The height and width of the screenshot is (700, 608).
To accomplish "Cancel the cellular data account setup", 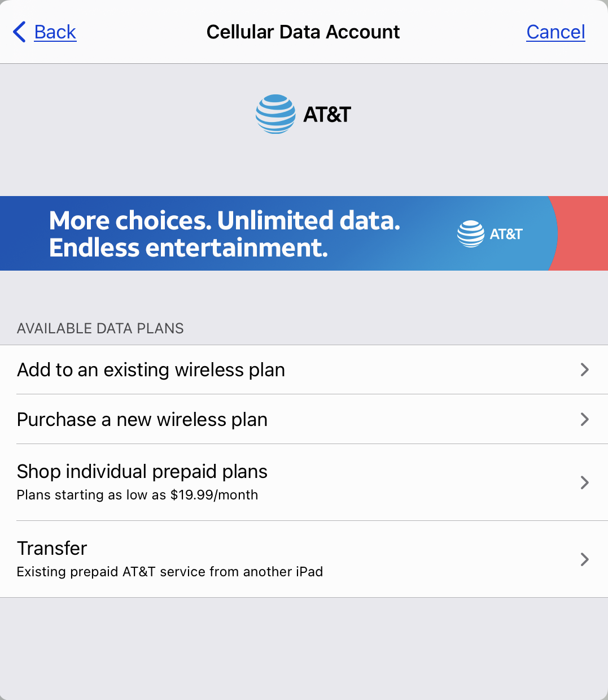I will (x=555, y=32).
